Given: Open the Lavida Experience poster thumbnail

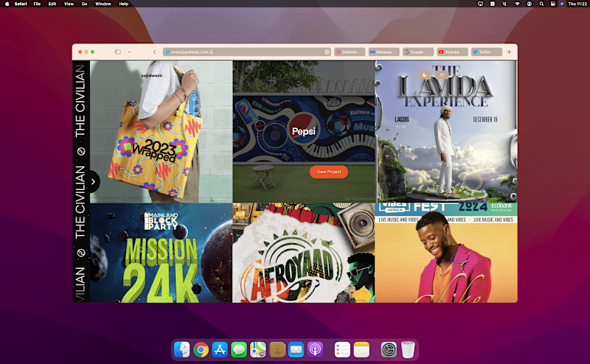Looking at the screenshot, I should click(x=446, y=132).
